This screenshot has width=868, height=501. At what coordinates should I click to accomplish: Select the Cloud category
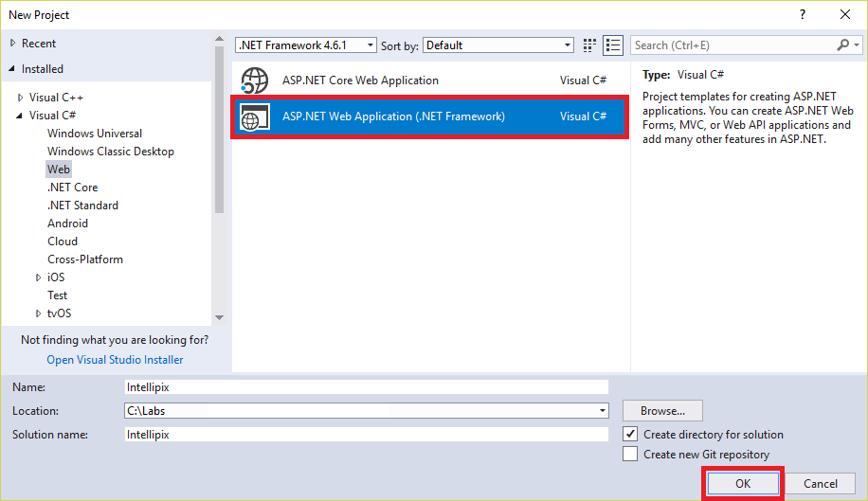coord(63,242)
